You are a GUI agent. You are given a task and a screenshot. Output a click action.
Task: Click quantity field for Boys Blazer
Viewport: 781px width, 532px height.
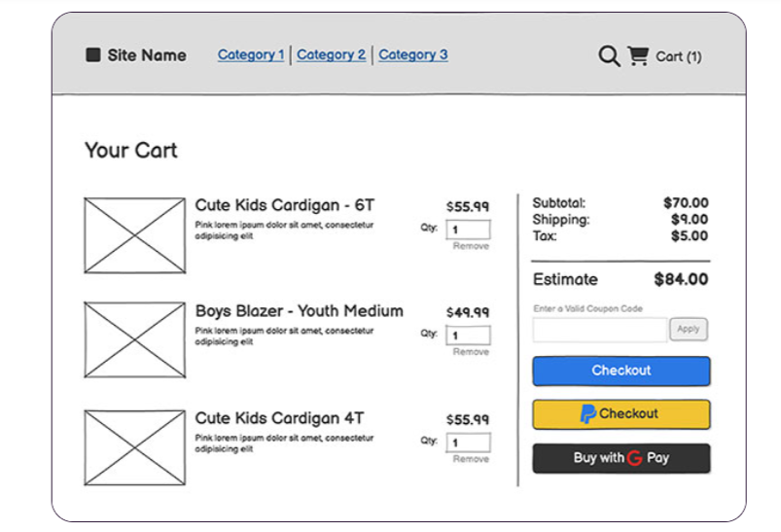pos(468,336)
